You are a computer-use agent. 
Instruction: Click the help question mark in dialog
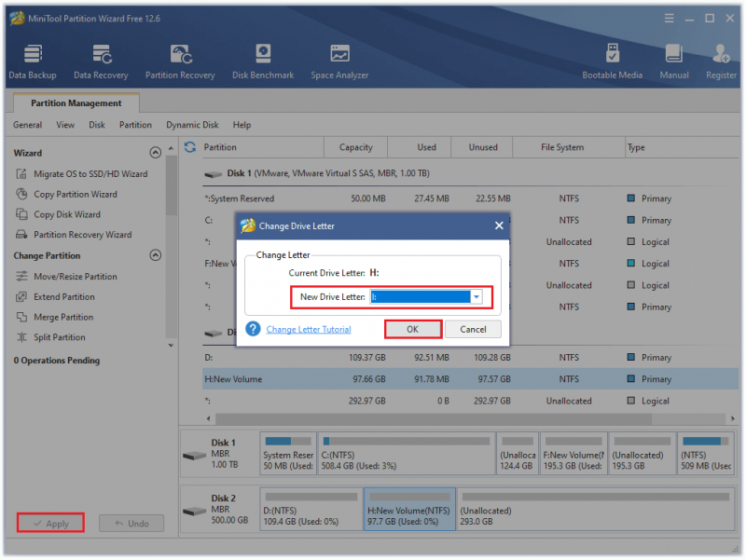[x=253, y=329]
